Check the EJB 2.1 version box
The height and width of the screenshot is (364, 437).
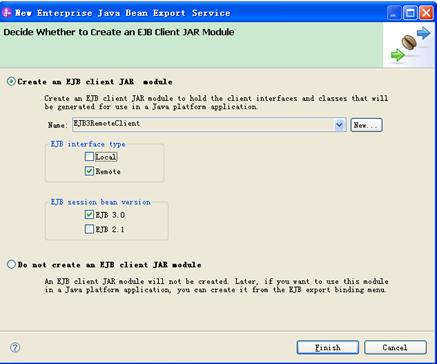[89, 229]
